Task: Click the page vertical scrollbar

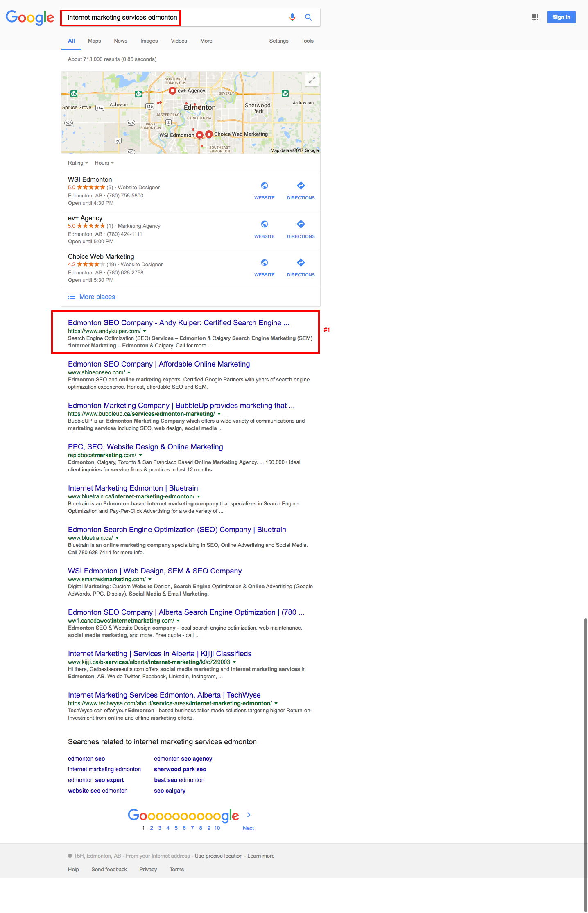Action: 586,765
